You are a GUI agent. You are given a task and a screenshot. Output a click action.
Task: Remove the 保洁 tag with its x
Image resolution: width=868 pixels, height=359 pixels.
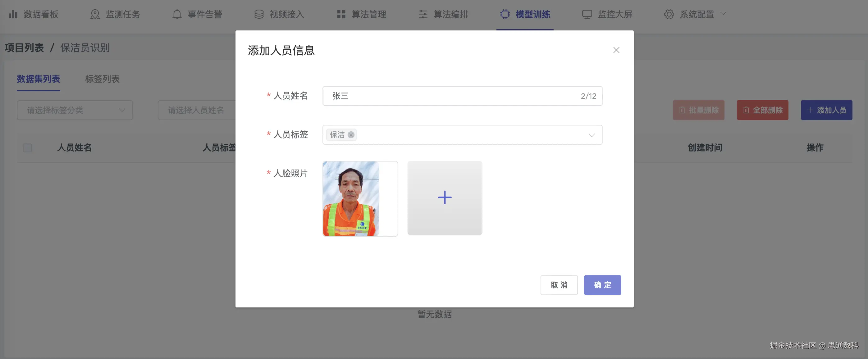pos(351,135)
